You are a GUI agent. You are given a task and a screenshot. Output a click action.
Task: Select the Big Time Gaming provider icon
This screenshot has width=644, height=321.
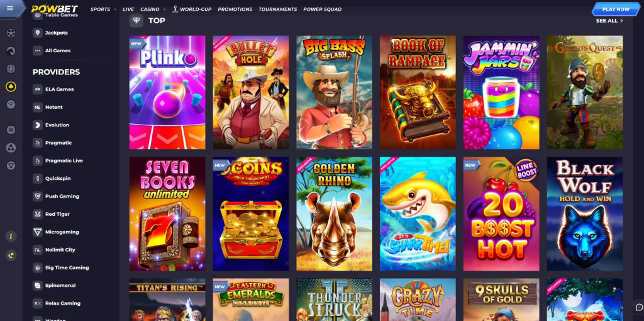click(x=38, y=267)
